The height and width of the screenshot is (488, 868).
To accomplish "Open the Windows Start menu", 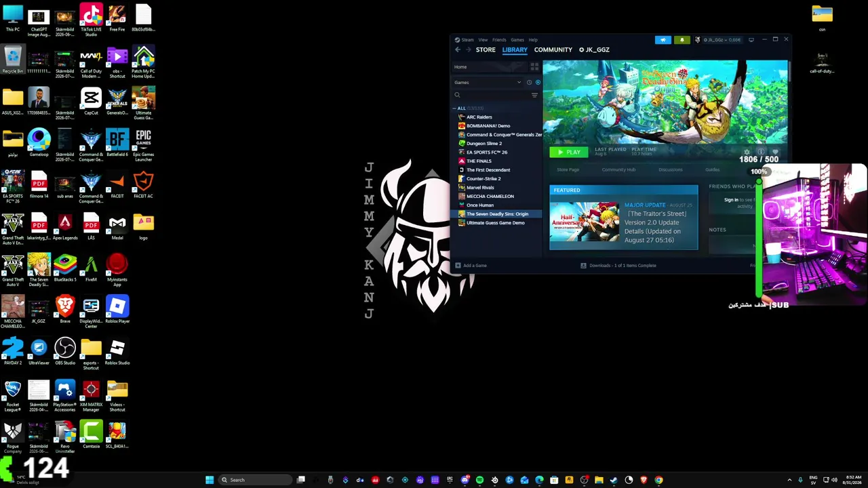I will (x=210, y=480).
